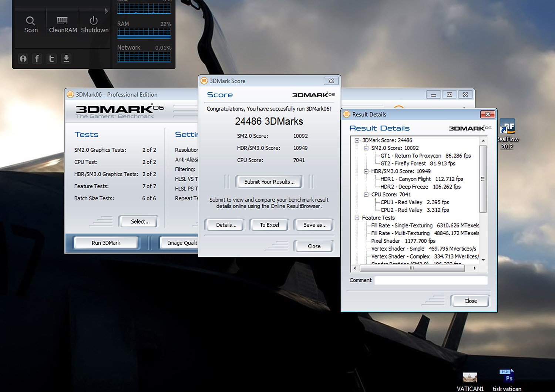Start the benchmark with Run 3DMark

106,243
